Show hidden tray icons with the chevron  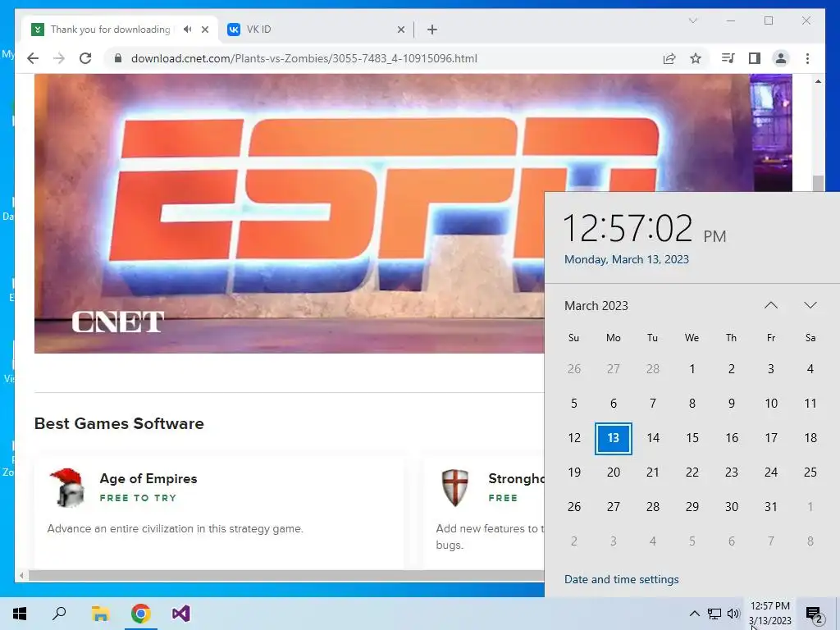point(694,614)
